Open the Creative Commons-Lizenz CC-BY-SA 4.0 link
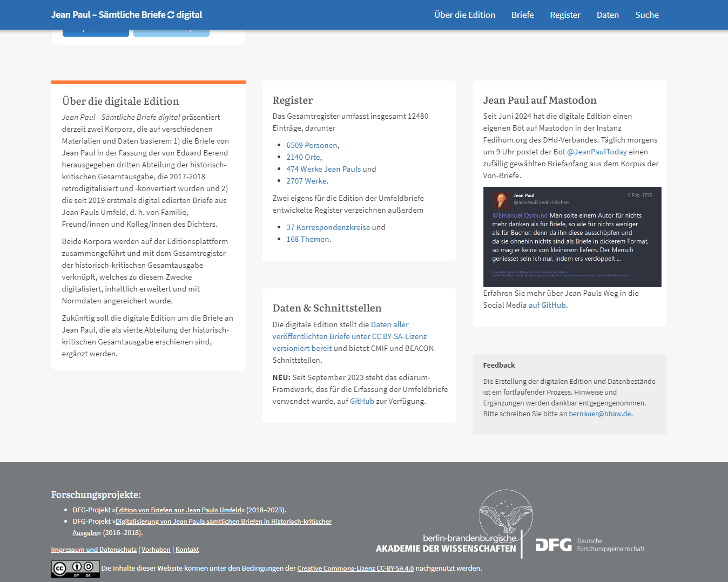Viewport: 728px width, 582px height. click(x=355, y=568)
